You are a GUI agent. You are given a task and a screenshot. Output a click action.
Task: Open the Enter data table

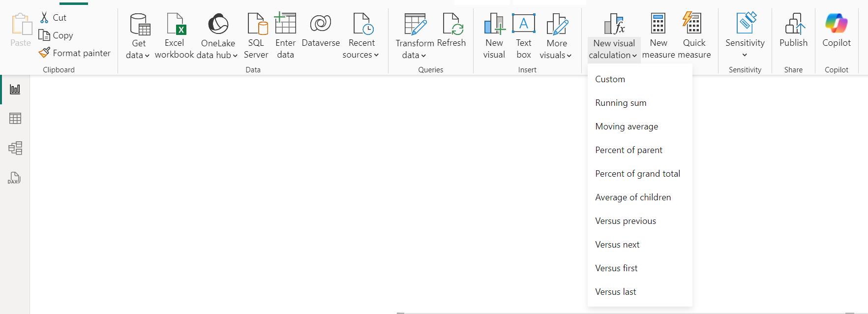click(x=285, y=36)
